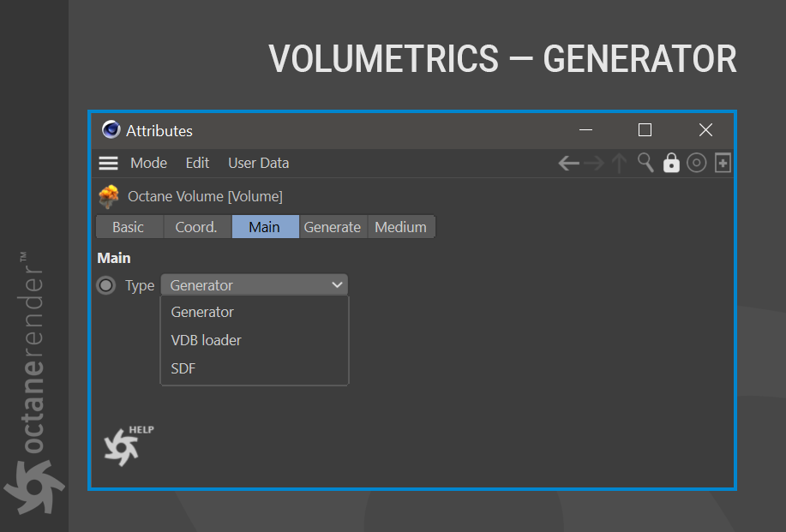The height and width of the screenshot is (532, 786).
Task: Click the up arrow navigation icon
Action: pyautogui.click(x=619, y=164)
